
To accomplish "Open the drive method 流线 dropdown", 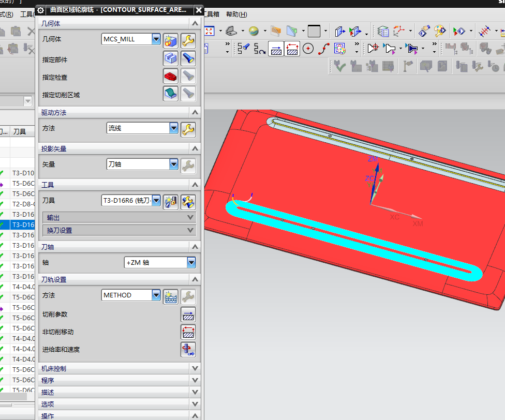I will 174,128.
